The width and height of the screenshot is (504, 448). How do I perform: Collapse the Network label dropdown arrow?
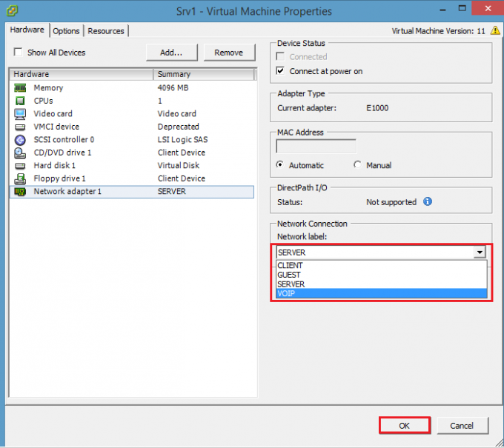[x=480, y=253]
